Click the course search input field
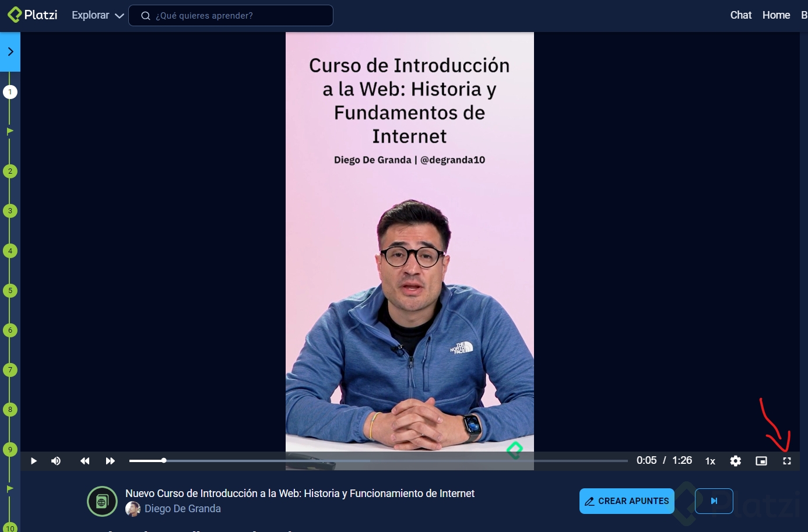 (x=231, y=16)
